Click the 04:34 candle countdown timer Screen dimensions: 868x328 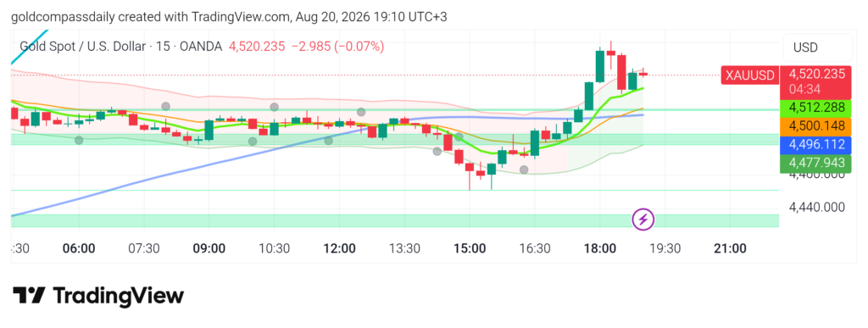802,89
